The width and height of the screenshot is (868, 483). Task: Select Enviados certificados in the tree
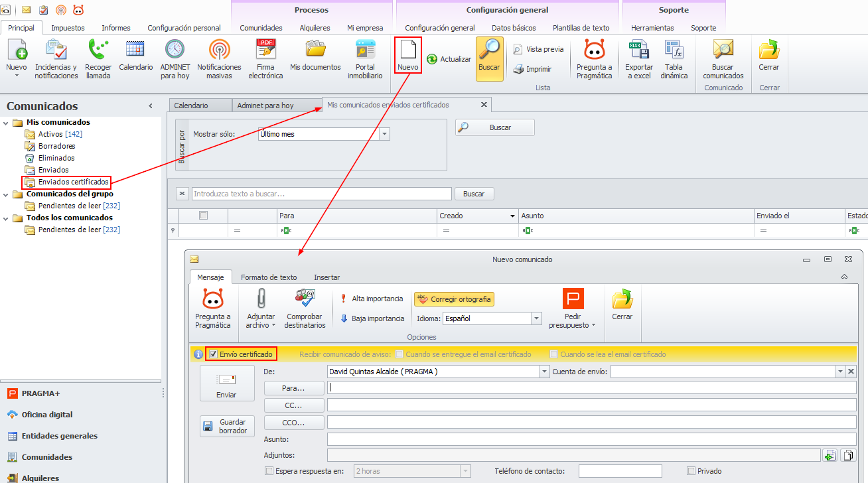(73, 182)
